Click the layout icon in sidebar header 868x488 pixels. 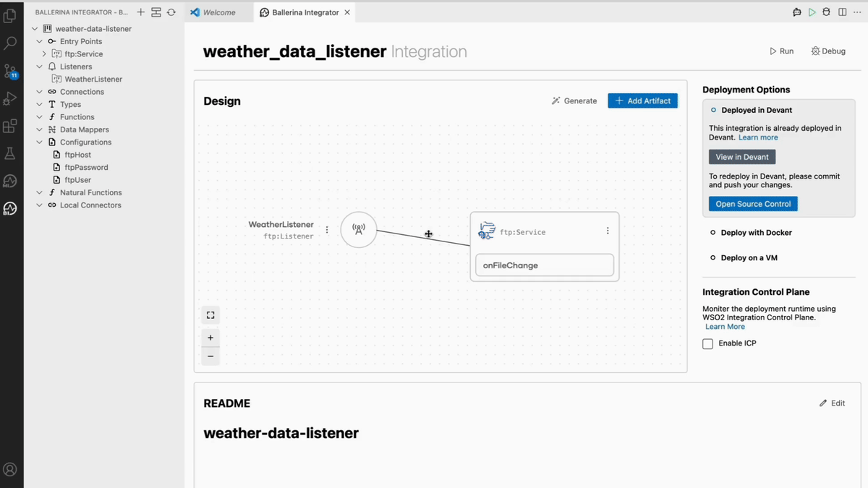click(x=156, y=12)
